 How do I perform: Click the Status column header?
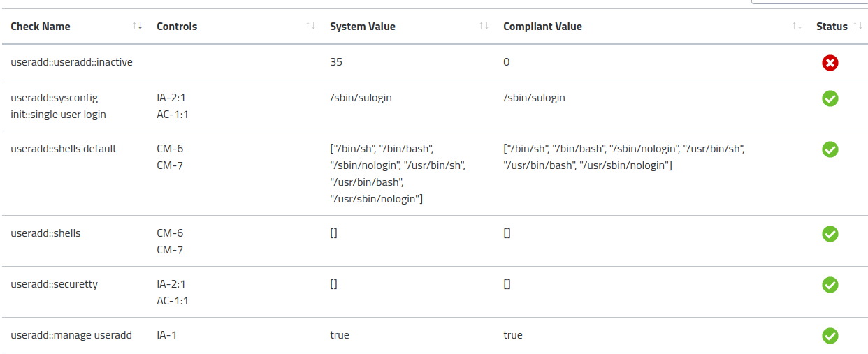pos(832,27)
